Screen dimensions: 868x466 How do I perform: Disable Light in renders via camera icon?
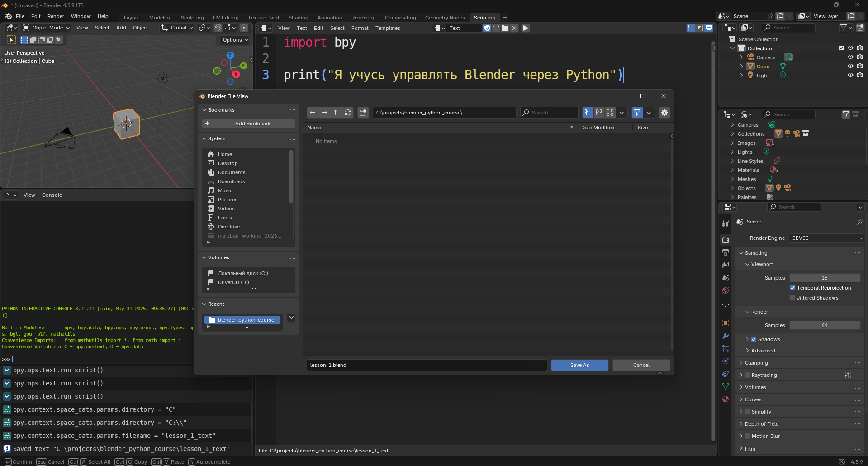[x=859, y=75]
